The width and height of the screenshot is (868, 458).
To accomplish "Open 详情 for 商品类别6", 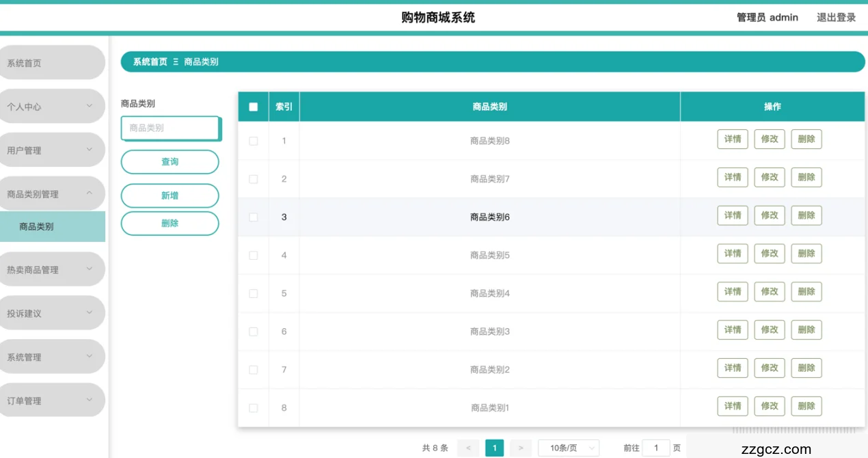I will pyautogui.click(x=732, y=215).
